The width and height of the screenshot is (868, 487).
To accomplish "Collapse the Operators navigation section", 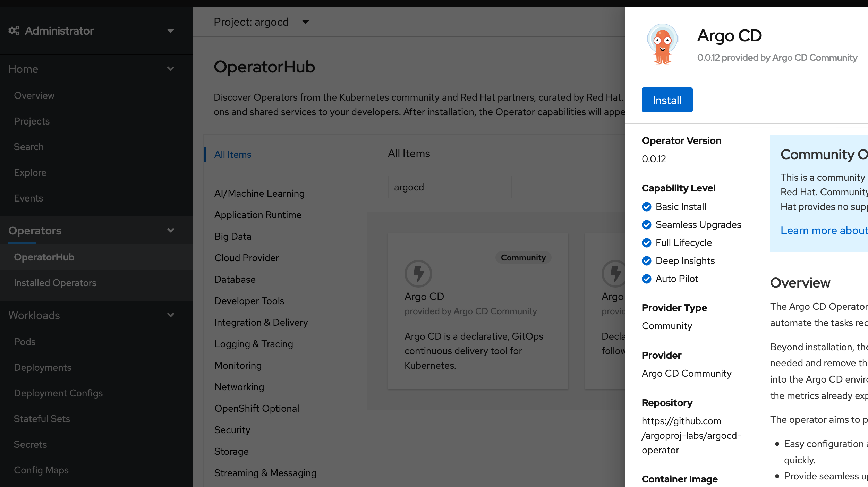I will click(x=170, y=231).
